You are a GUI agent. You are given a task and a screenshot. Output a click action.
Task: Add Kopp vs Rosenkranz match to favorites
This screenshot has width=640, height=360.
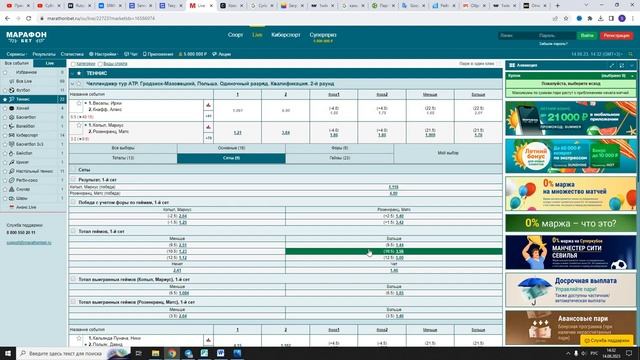(x=79, y=126)
